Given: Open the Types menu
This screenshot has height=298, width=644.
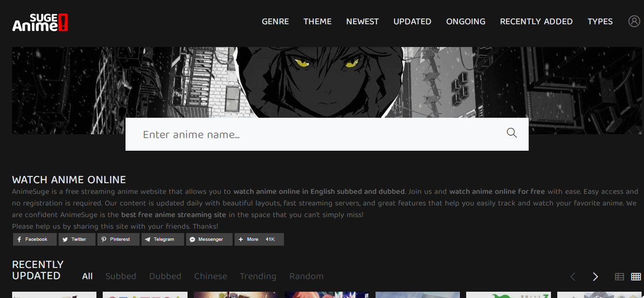Looking at the screenshot, I should point(600,21).
